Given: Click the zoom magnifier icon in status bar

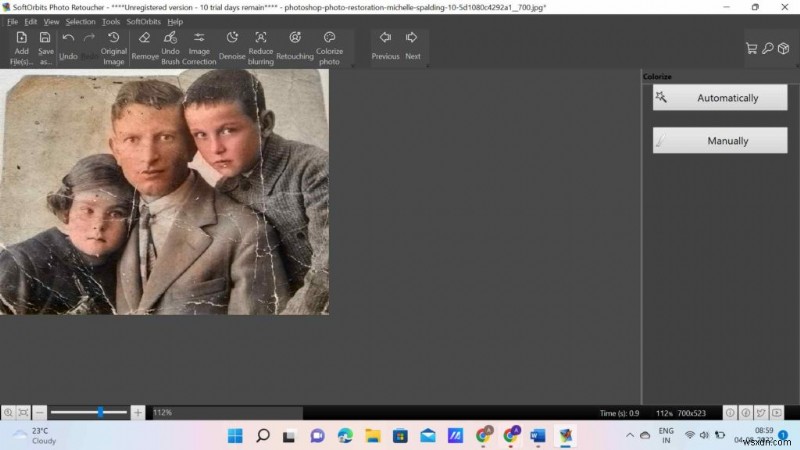Looking at the screenshot, I should 8,412.
